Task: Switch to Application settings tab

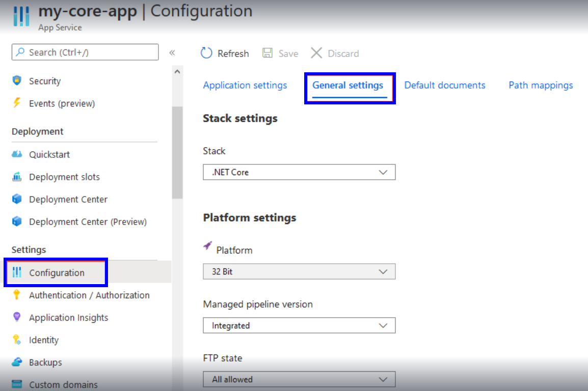Action: click(x=245, y=86)
